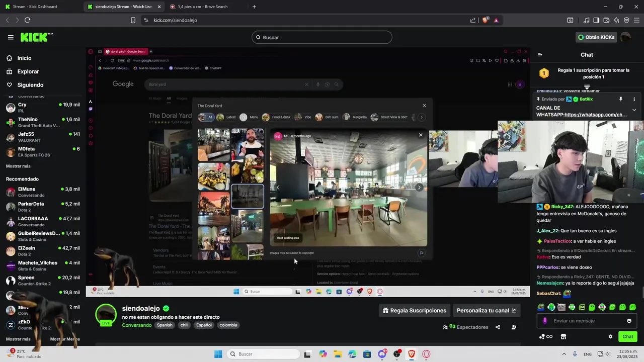Go to Inicio
Screen dimensions: 644x362
pos(19,58)
